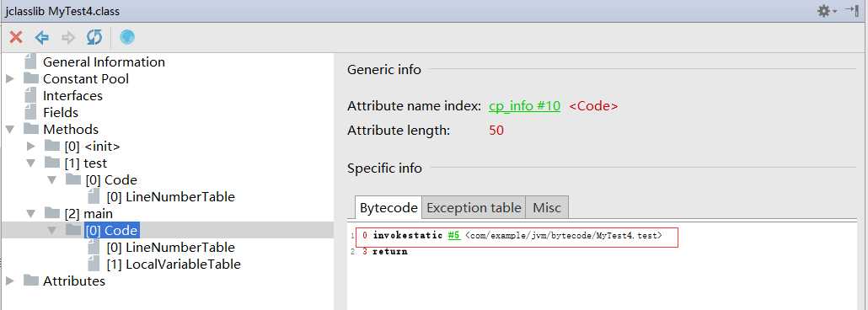Select the [1] LocalVariableTable node

pos(174,265)
